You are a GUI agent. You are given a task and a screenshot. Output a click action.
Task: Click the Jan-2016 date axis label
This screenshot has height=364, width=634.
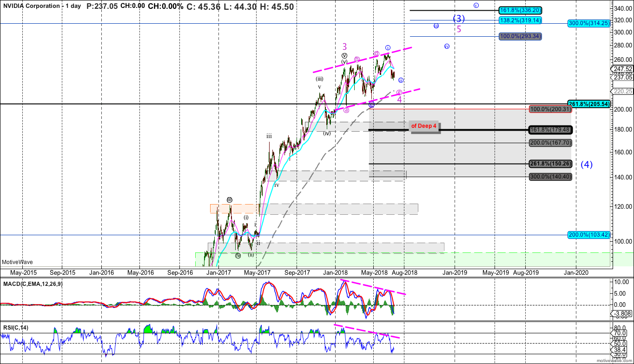101,273
